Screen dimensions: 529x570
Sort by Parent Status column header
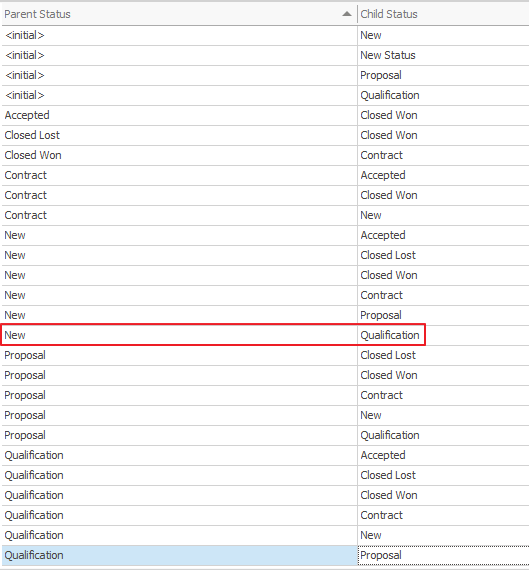coord(180,14)
